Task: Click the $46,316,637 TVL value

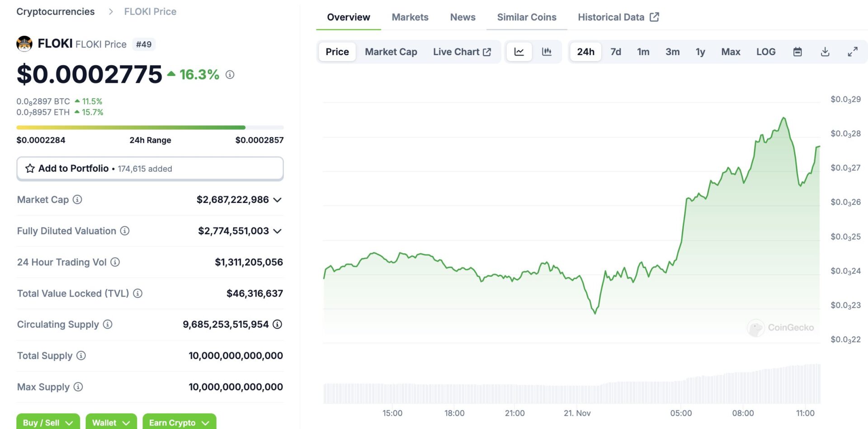Action: [x=255, y=293]
